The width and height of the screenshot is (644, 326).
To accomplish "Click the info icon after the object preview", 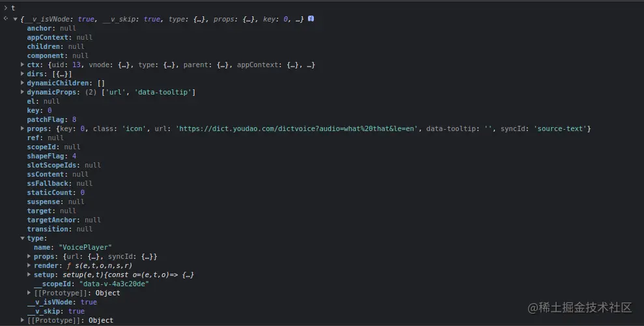I will (x=311, y=19).
